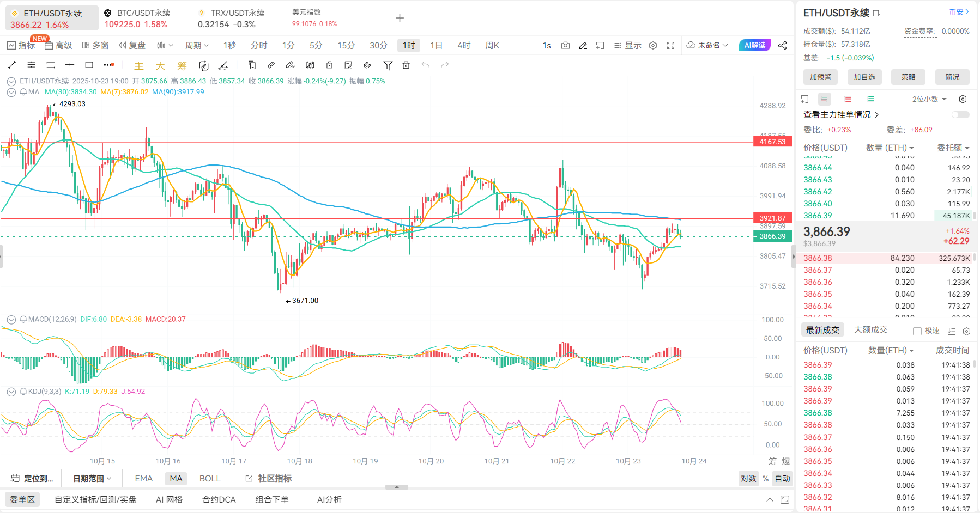This screenshot has height=513, width=980.
Task: Enter fullscreen chart mode
Action: point(671,46)
